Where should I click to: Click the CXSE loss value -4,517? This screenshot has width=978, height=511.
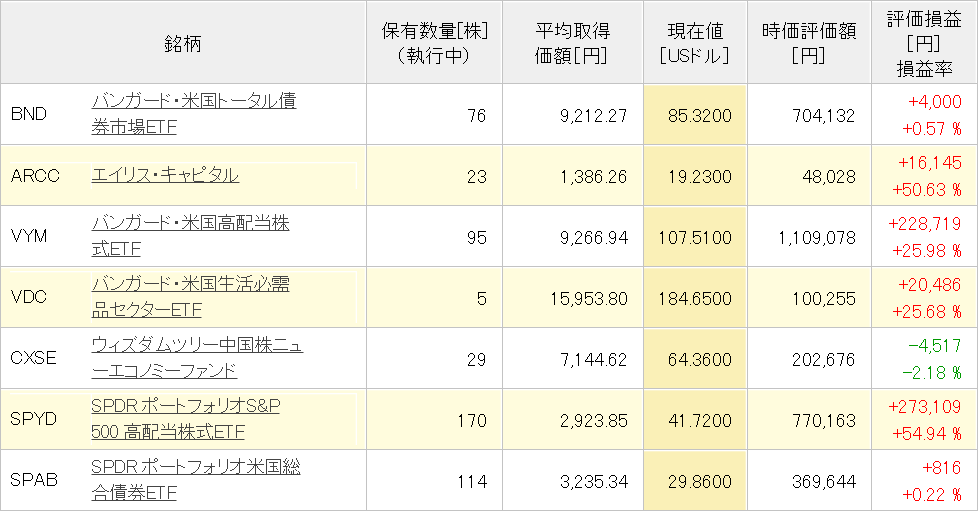click(x=934, y=347)
